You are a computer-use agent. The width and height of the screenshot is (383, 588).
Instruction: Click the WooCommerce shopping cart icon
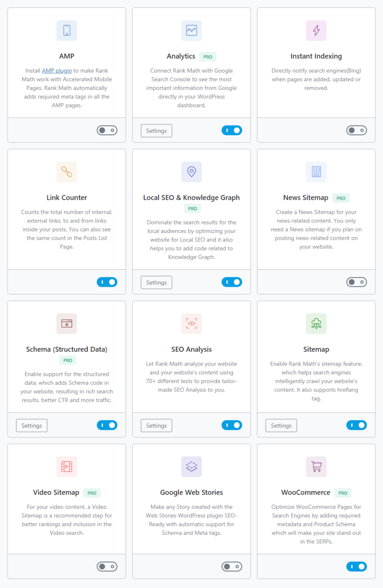click(316, 467)
